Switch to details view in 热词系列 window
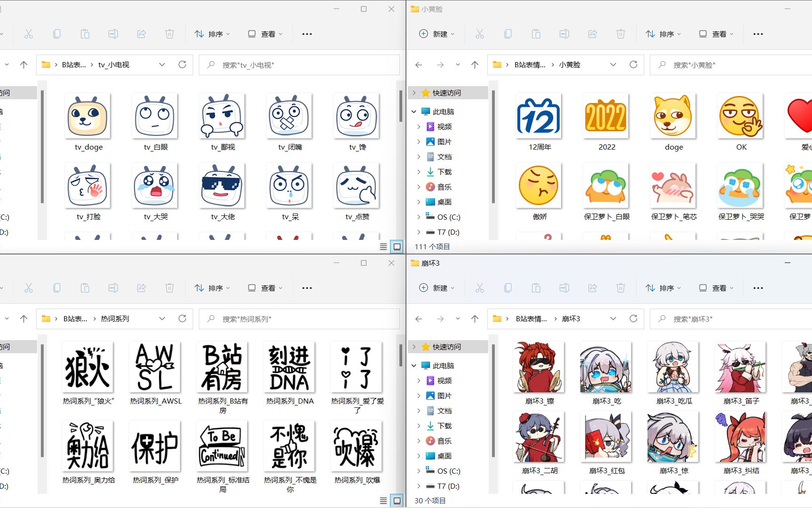Image resolution: width=812 pixels, height=508 pixels. click(383, 500)
